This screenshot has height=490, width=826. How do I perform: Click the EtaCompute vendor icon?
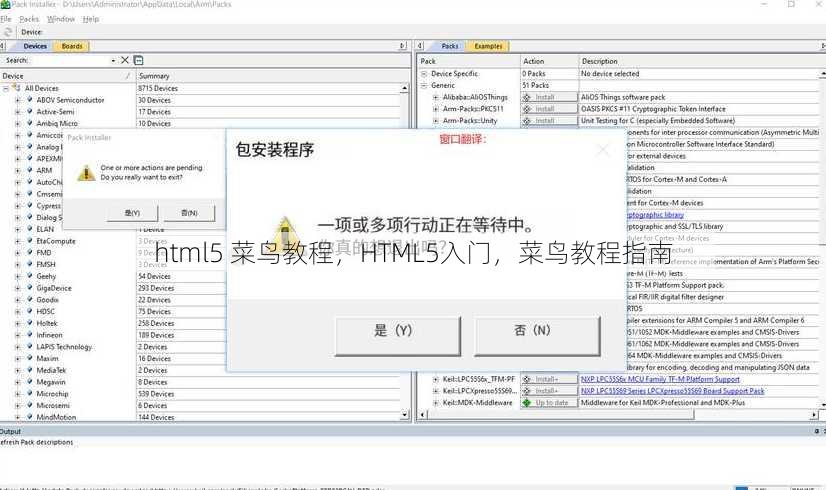point(30,241)
